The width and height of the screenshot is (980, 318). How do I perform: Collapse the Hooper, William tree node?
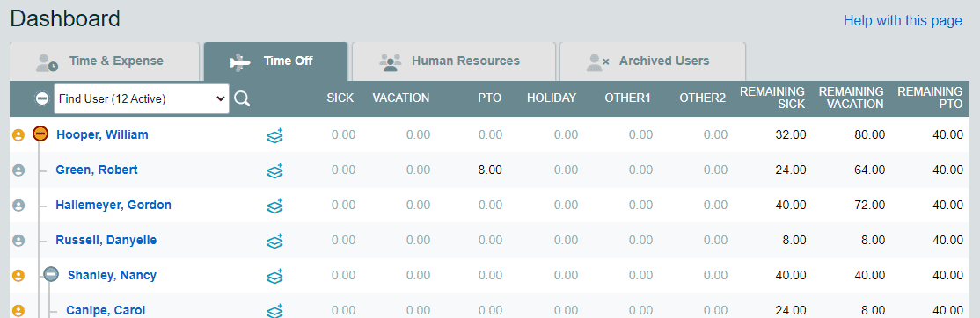pos(40,134)
